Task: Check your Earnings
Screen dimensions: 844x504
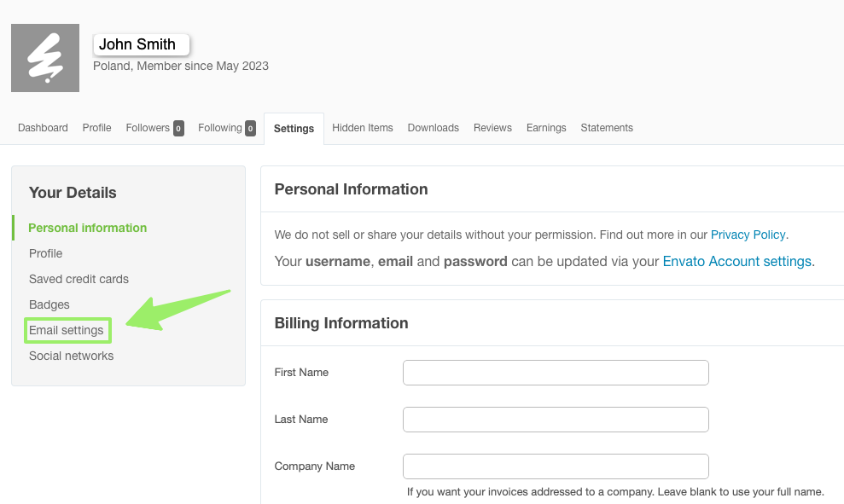Action: click(x=546, y=127)
